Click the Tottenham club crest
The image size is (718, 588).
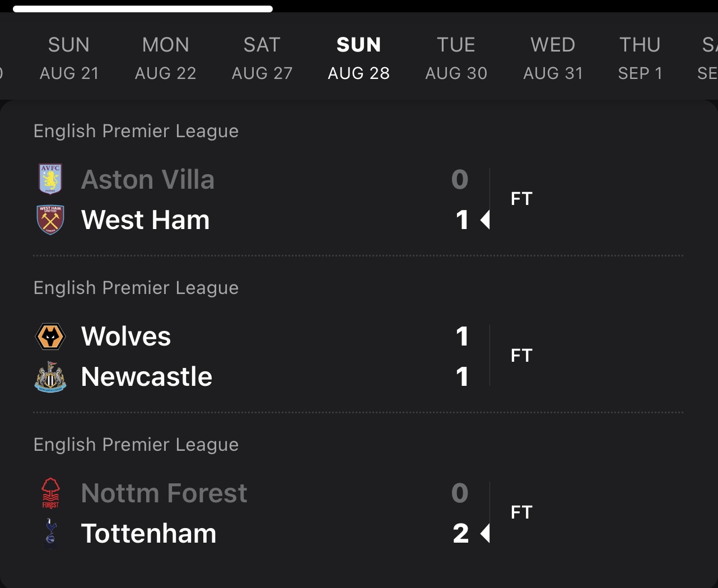click(x=50, y=533)
